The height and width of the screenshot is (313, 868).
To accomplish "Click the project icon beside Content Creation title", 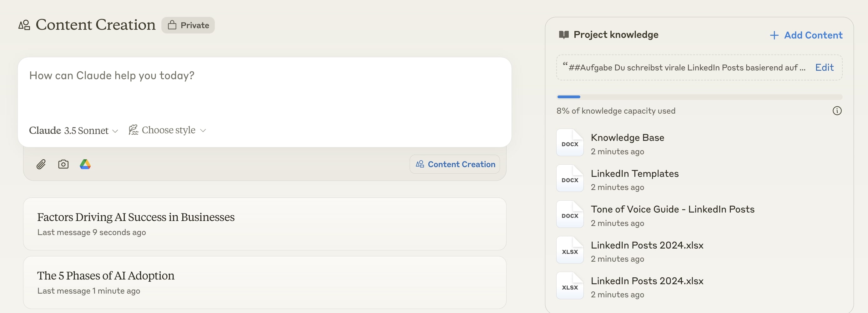I will (x=24, y=25).
